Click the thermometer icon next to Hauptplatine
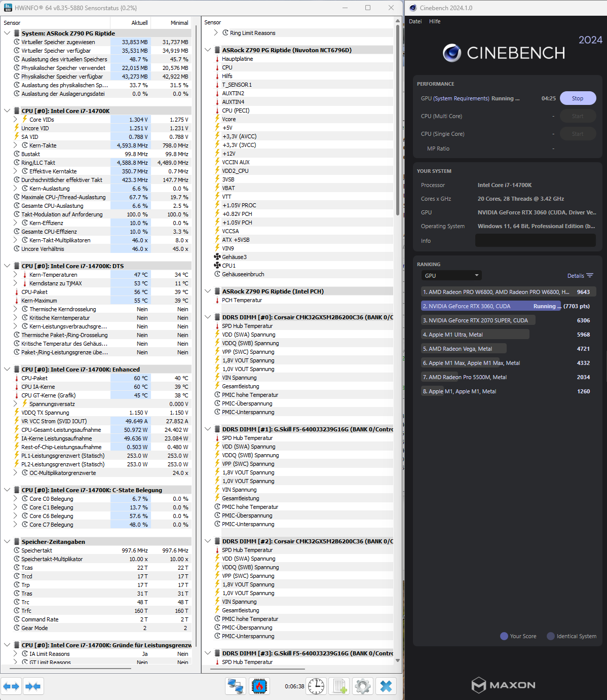The image size is (607, 700). (x=217, y=59)
